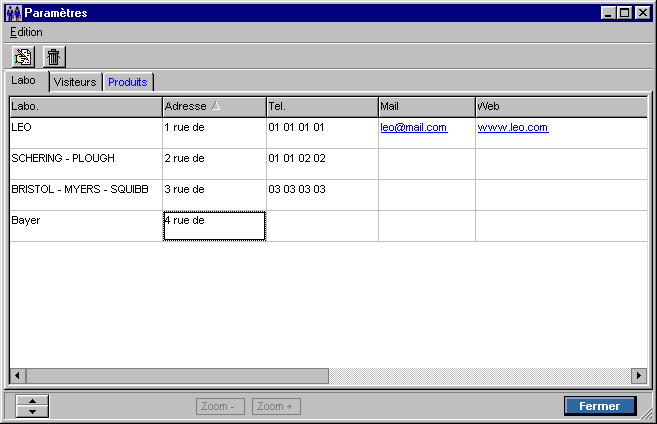Click the horizontal scrollbar thumb
The height and width of the screenshot is (424, 657).
click(x=177, y=376)
